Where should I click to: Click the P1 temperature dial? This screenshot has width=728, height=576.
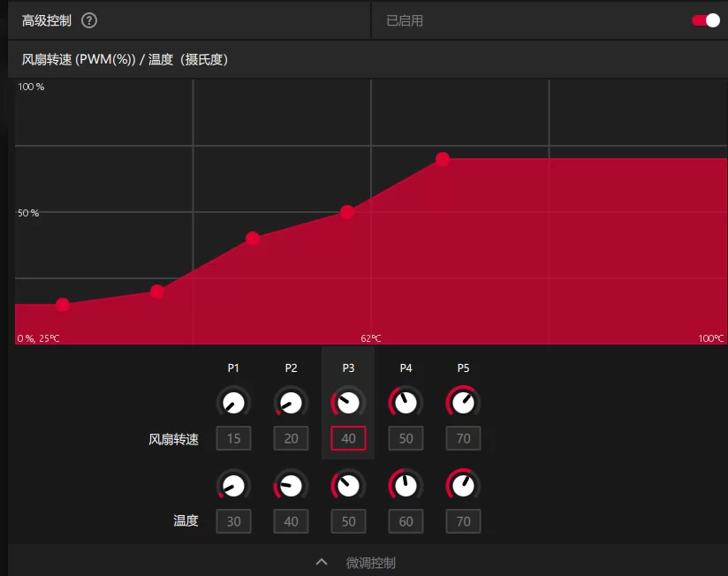[x=233, y=486]
